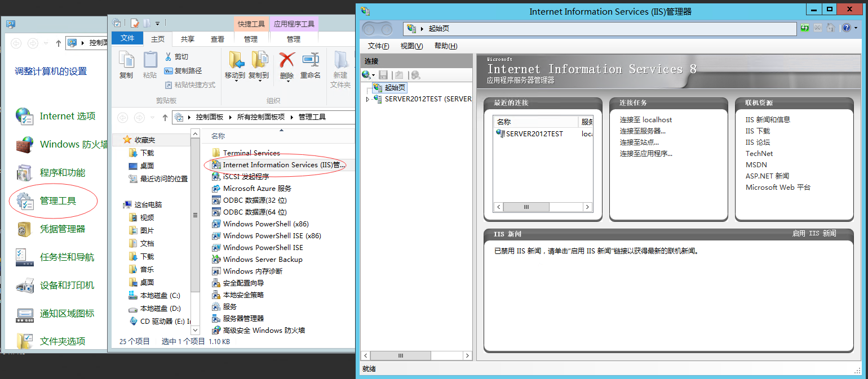Click the save icon in connections toolbar

tap(383, 75)
